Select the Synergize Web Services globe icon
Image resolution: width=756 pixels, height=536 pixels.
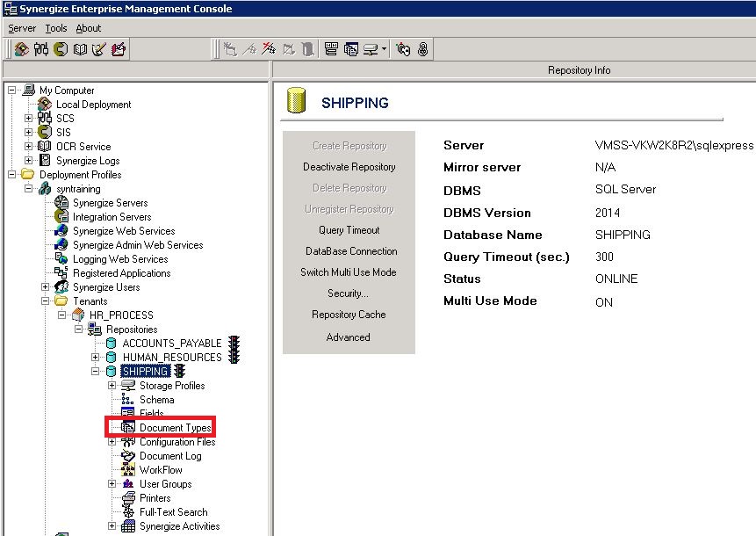coord(61,230)
